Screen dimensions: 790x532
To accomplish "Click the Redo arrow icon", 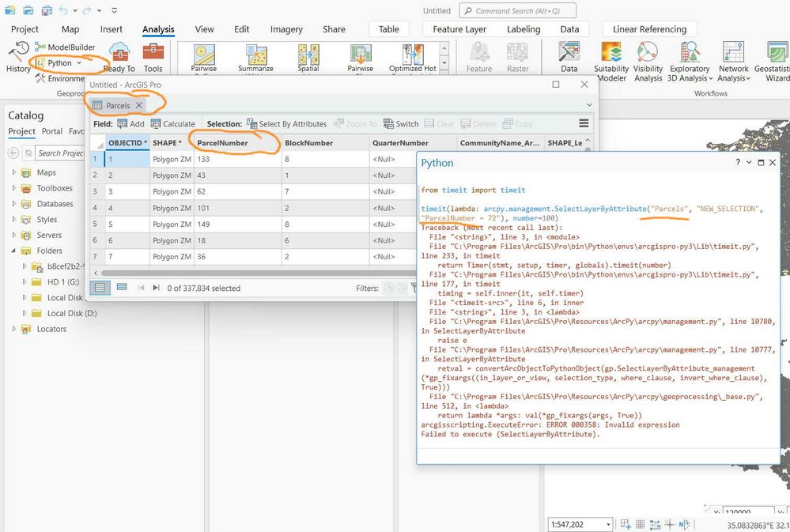I will click(87, 10).
